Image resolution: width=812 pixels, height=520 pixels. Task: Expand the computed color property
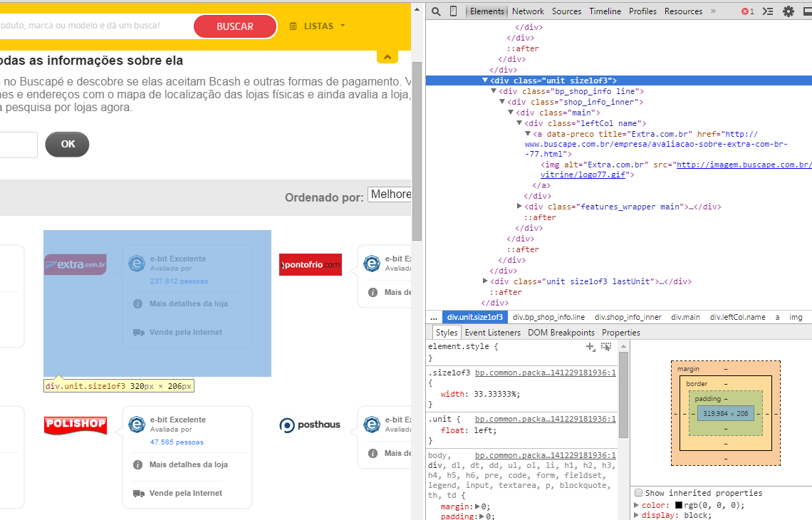click(x=637, y=505)
